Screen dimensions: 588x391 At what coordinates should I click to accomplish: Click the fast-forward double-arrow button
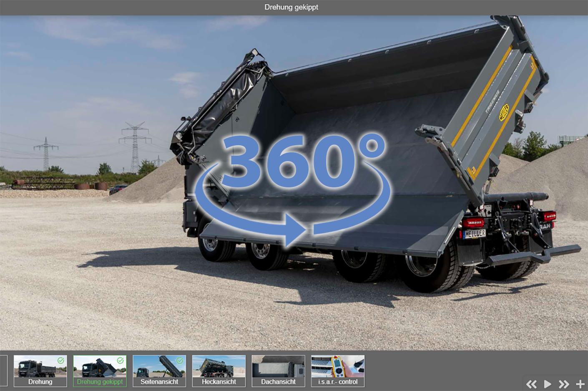pos(564,384)
